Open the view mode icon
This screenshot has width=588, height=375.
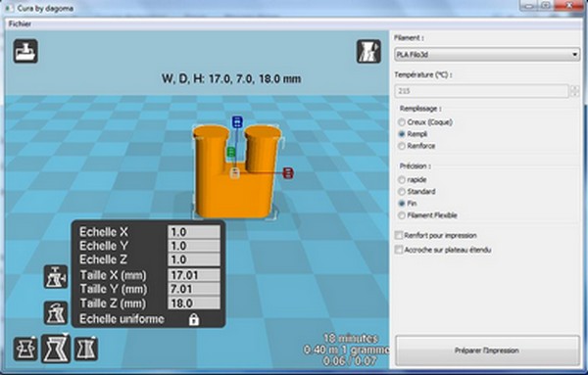pos(368,51)
